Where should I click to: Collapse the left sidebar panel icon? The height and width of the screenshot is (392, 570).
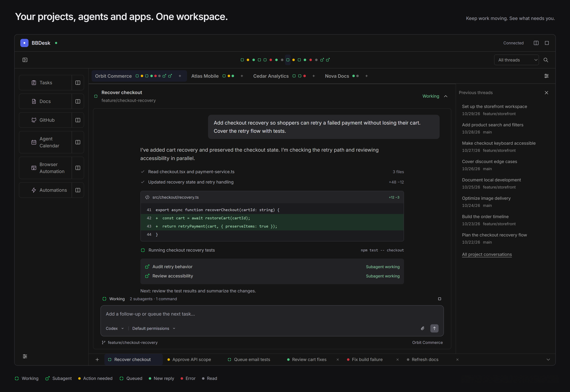pos(25,60)
